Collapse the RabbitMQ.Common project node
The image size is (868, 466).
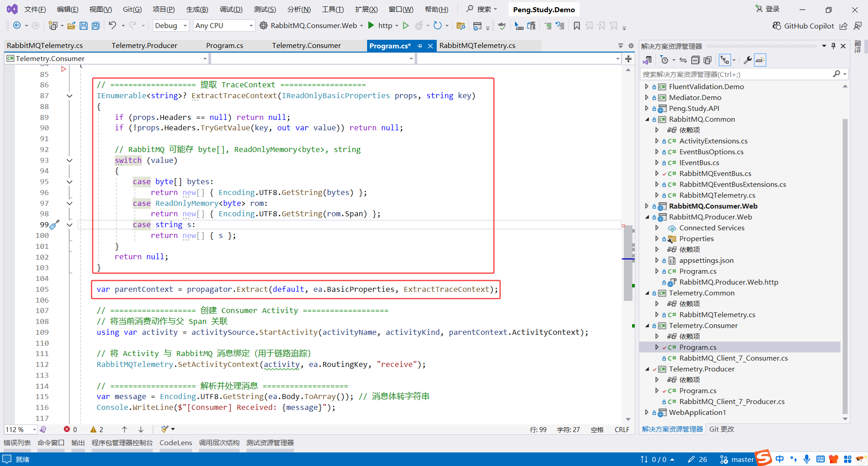[x=647, y=119]
